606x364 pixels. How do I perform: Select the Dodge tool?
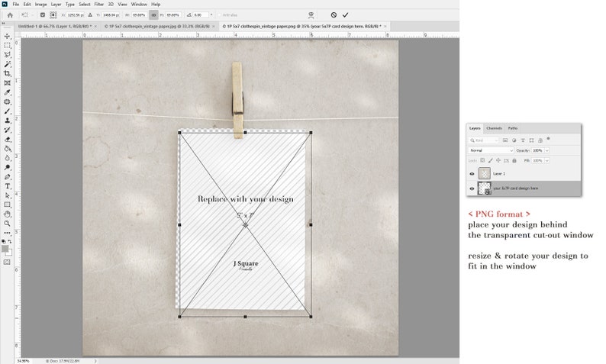pos(8,167)
